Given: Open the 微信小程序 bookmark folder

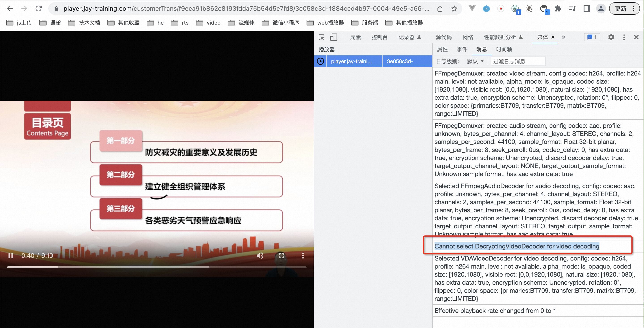Looking at the screenshot, I should pyautogui.click(x=281, y=23).
